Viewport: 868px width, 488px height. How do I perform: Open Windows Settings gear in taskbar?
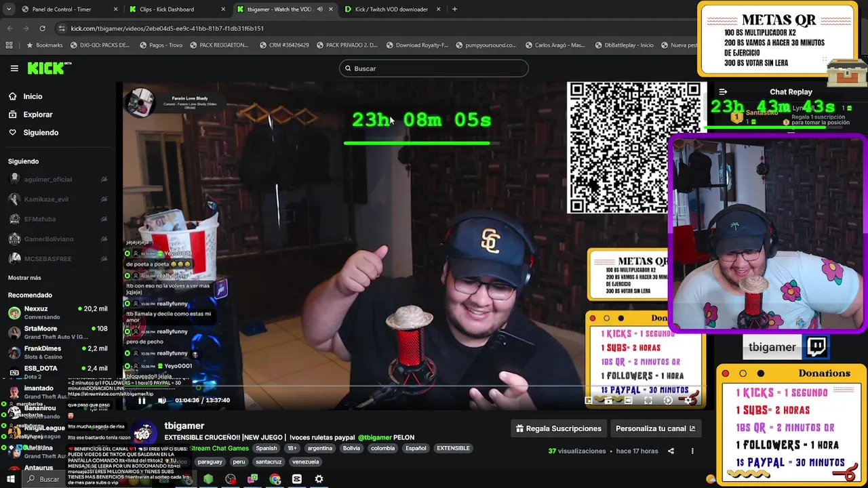tap(319, 479)
